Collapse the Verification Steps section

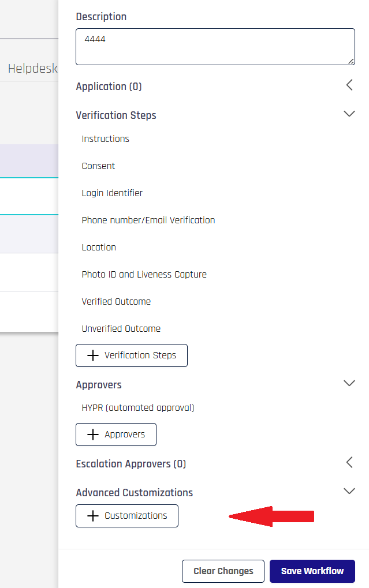(x=349, y=114)
